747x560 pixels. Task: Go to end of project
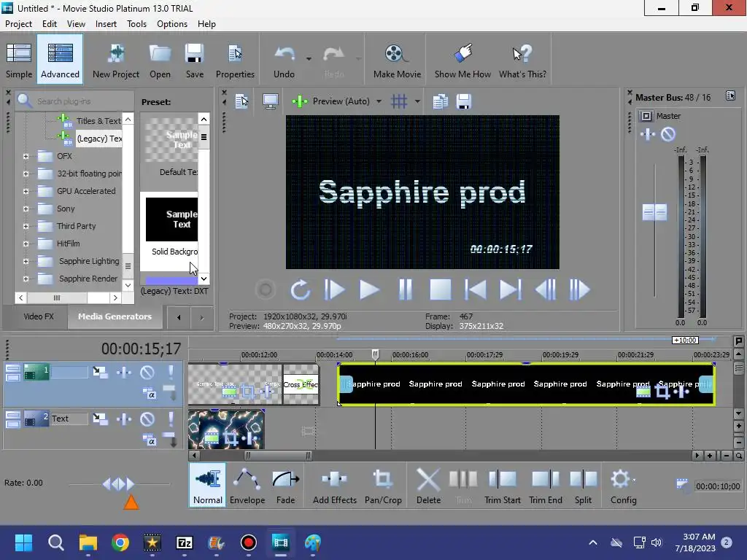coord(510,289)
